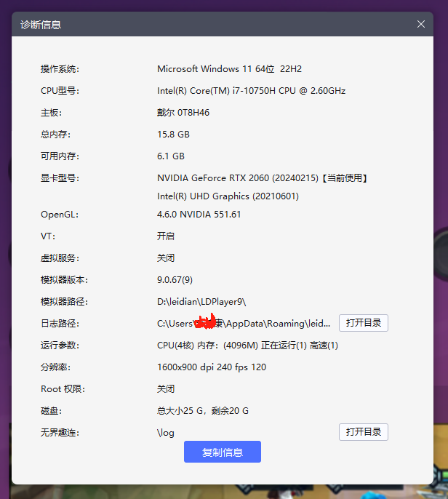Click the 15.8 GB total memory value

[x=173, y=135]
